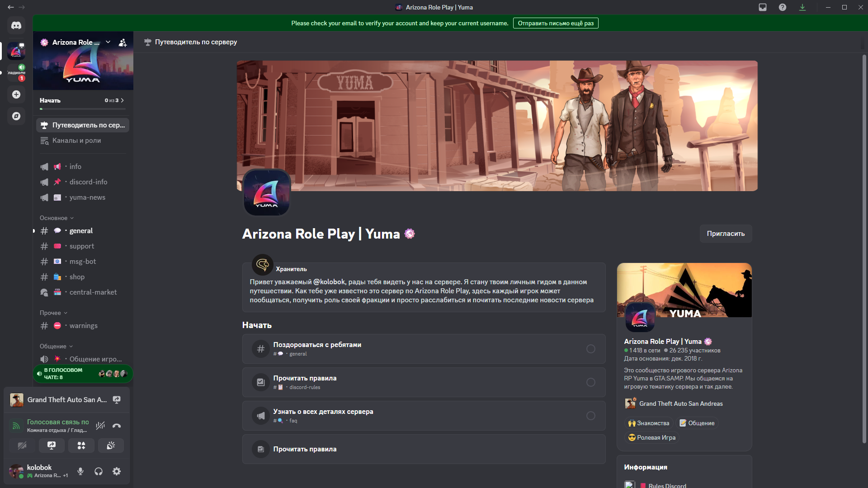
Task: Open the info announcement channel
Action: tap(83, 167)
